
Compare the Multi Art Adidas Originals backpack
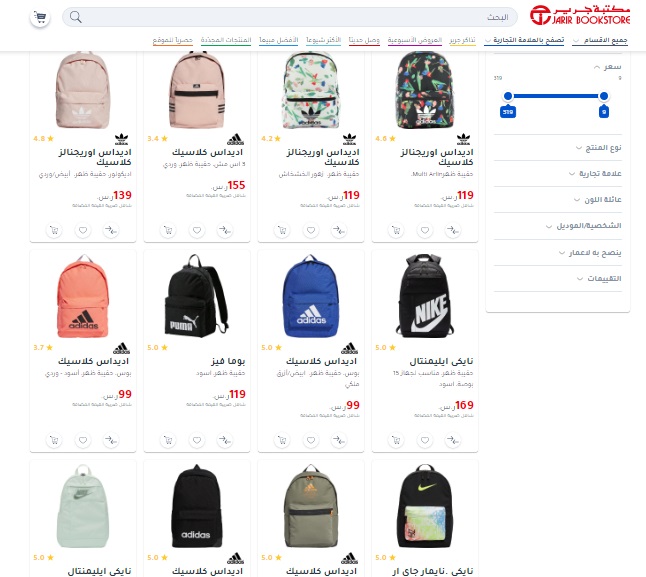click(453, 230)
